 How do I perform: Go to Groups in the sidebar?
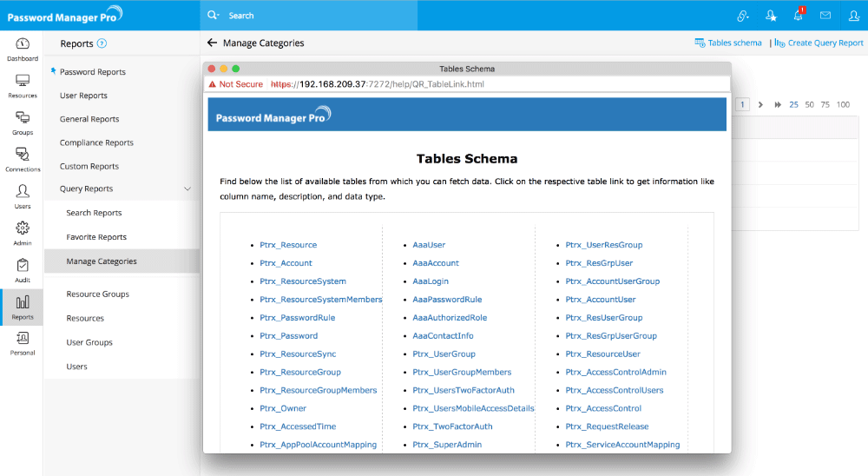tap(23, 123)
